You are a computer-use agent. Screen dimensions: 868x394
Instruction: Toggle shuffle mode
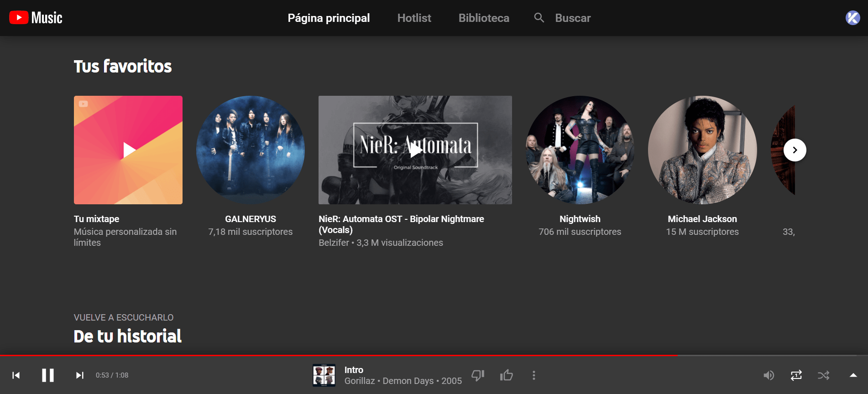(x=824, y=375)
